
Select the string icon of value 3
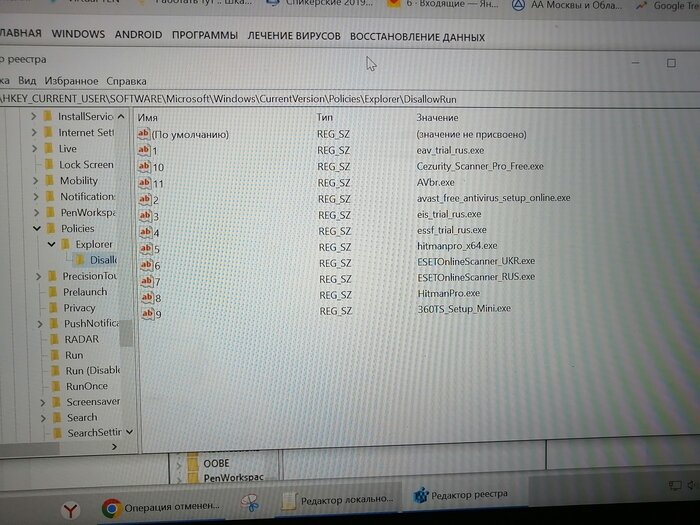coord(145,216)
